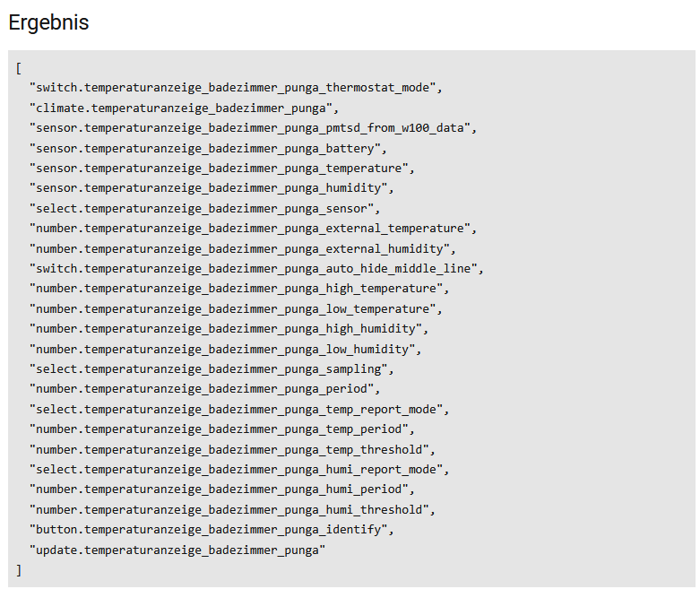Select the punga_humidity sensor entity line

tap(212, 188)
